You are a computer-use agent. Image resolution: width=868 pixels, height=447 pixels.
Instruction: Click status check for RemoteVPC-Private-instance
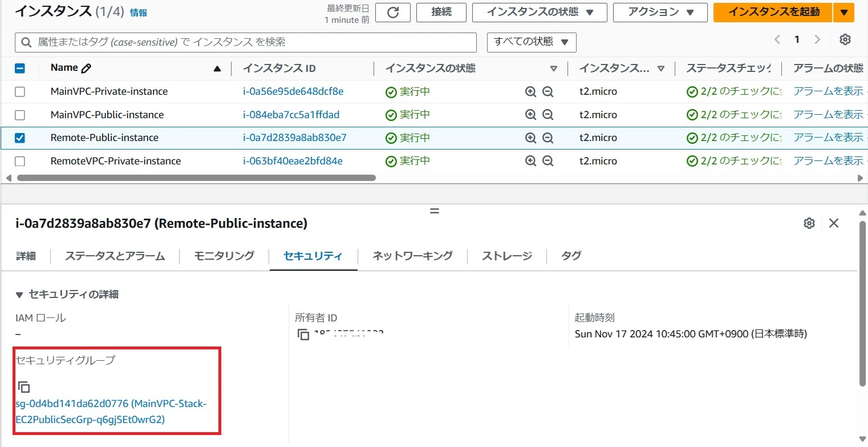[733, 161]
